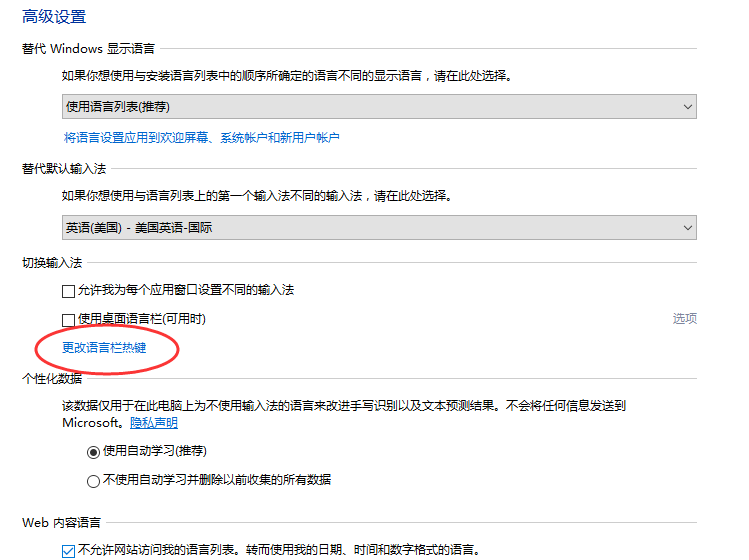Viewport: 749px width, 560px height.
Task: Click the Web 内容语言 section heading
Action: [61, 522]
